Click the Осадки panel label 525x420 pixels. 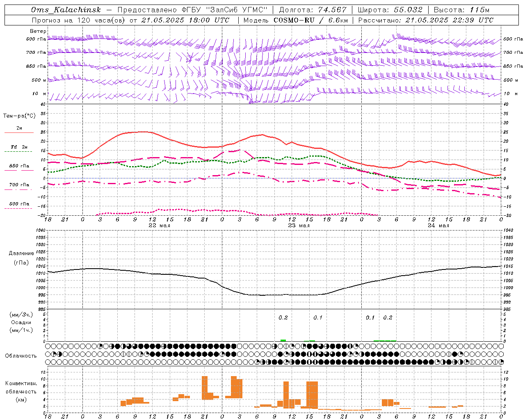click(21, 322)
